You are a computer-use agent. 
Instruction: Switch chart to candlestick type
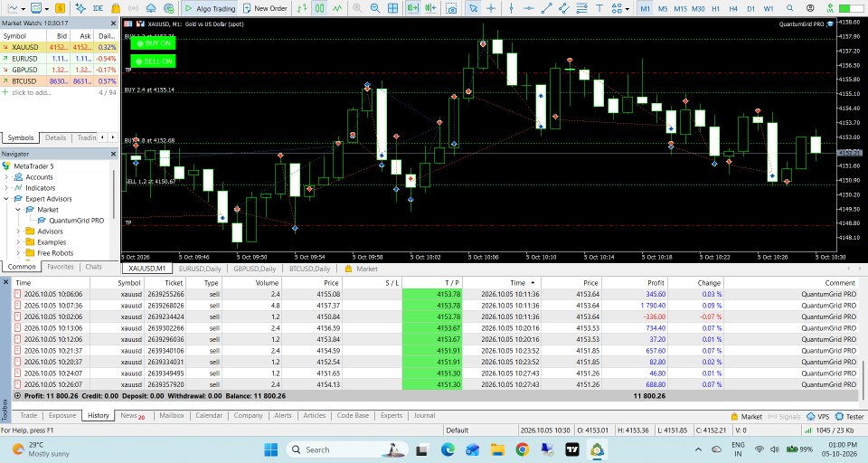[319, 8]
